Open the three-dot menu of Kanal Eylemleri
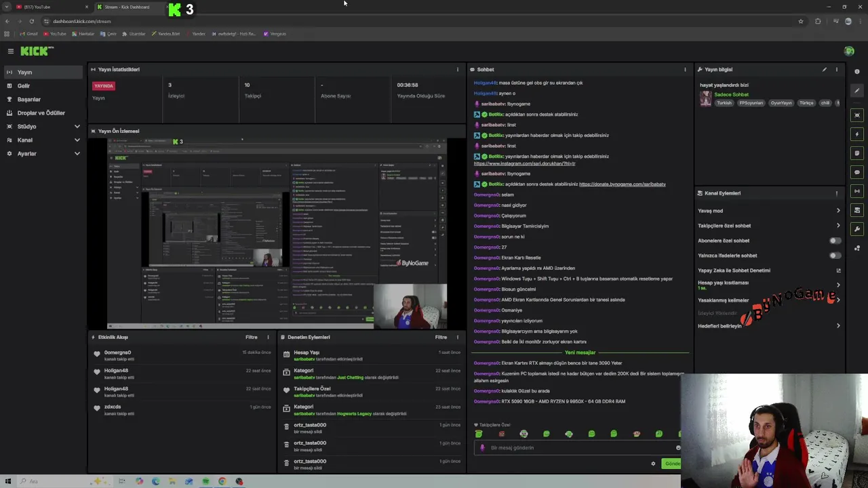The image size is (868, 488). click(x=837, y=193)
